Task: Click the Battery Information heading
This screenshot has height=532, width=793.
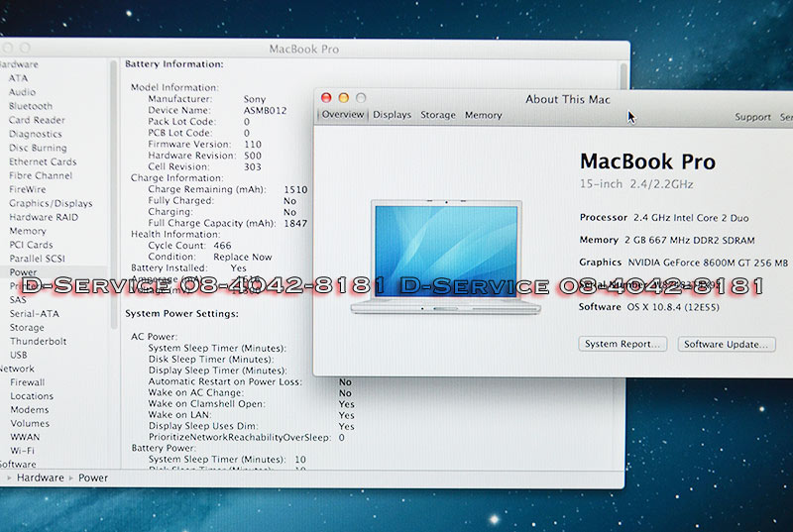Action: [x=174, y=64]
